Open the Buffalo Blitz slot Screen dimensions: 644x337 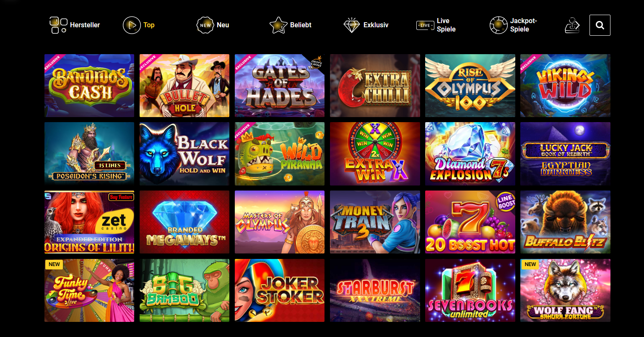[565, 222]
